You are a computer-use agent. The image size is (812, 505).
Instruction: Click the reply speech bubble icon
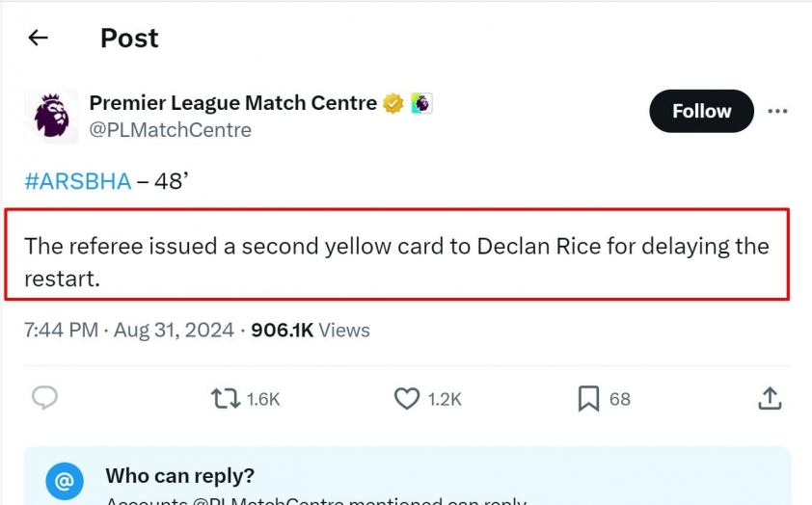[x=45, y=398]
